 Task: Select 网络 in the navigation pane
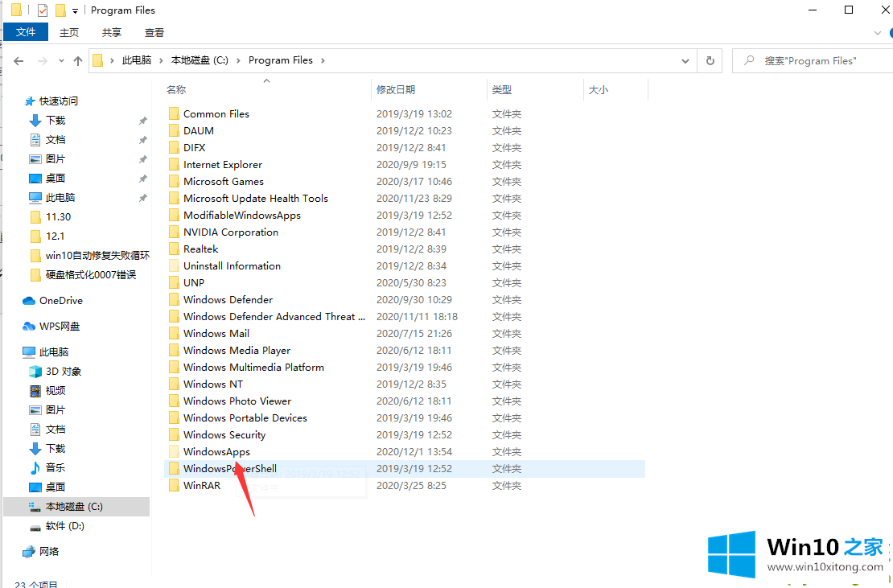point(49,552)
